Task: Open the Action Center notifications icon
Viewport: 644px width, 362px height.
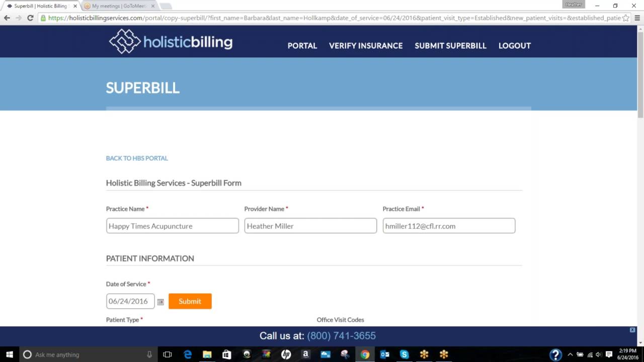Action: pyautogui.click(x=609, y=354)
